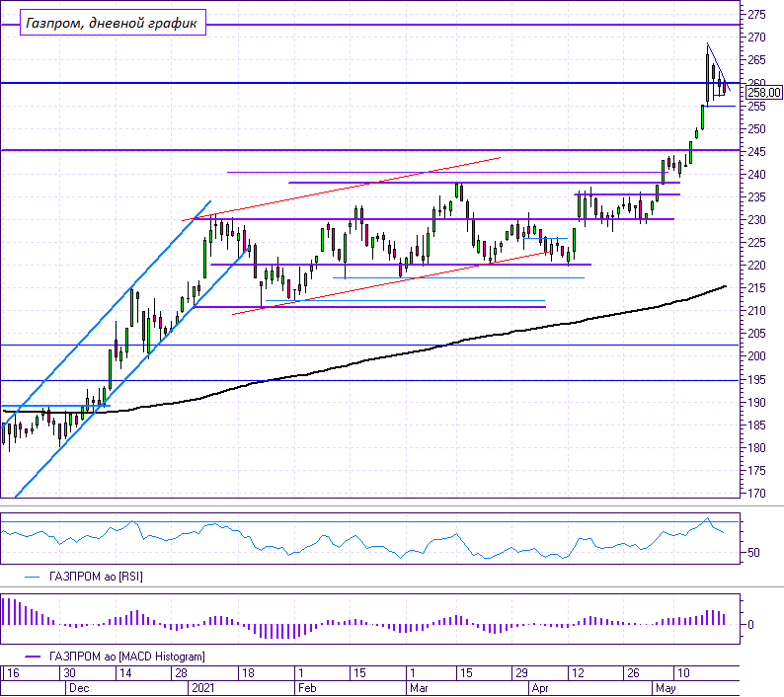The height and width of the screenshot is (697, 784).
Task: Click the current price label 258,00
Action: (764, 93)
